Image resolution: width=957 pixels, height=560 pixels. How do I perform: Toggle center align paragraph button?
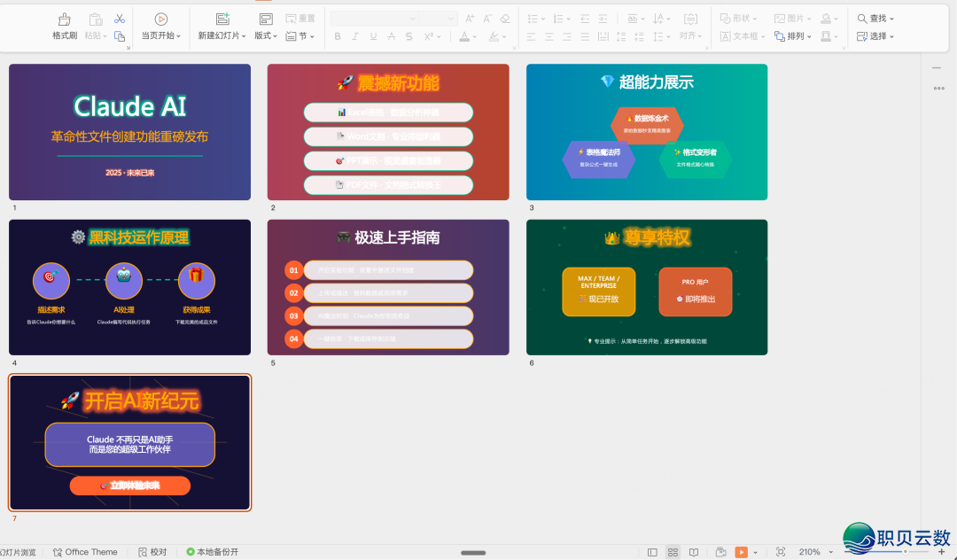[549, 36]
